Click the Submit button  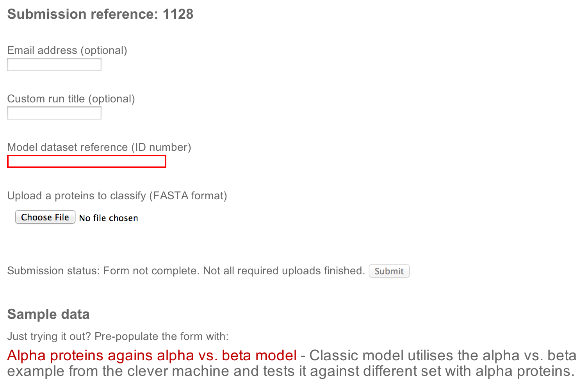389,271
